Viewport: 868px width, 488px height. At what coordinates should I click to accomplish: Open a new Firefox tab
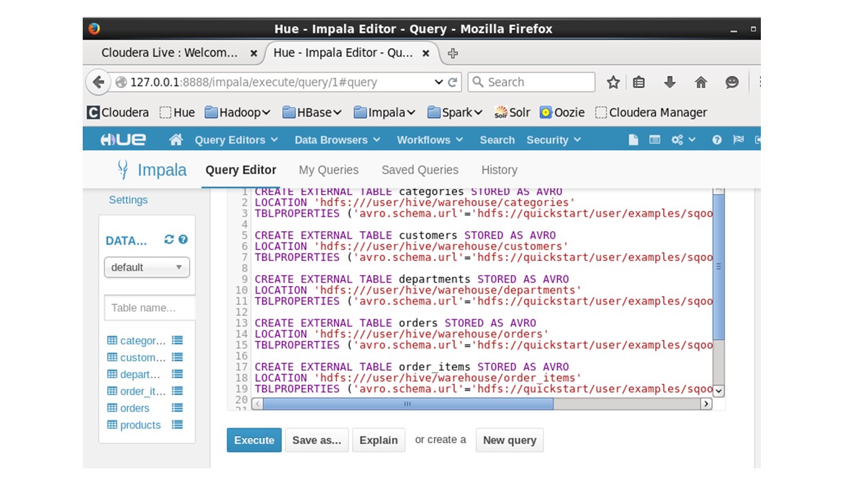coord(453,53)
